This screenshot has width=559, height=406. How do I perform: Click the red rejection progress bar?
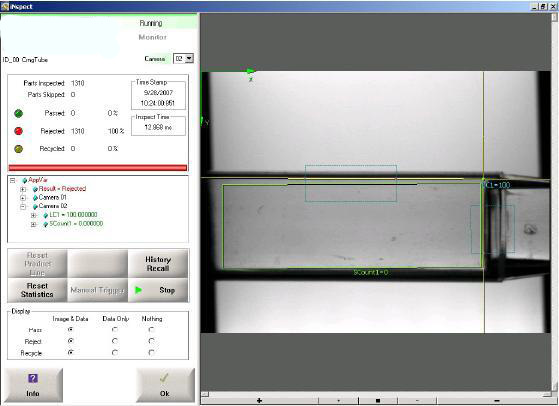click(98, 168)
